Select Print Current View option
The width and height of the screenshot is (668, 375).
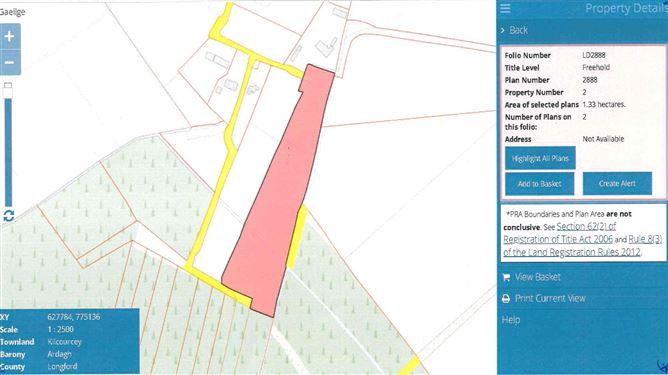(x=550, y=298)
